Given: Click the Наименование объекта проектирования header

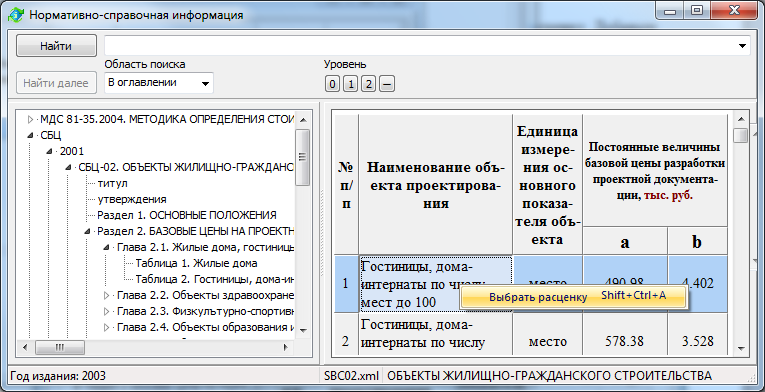Looking at the screenshot, I should point(435,185).
